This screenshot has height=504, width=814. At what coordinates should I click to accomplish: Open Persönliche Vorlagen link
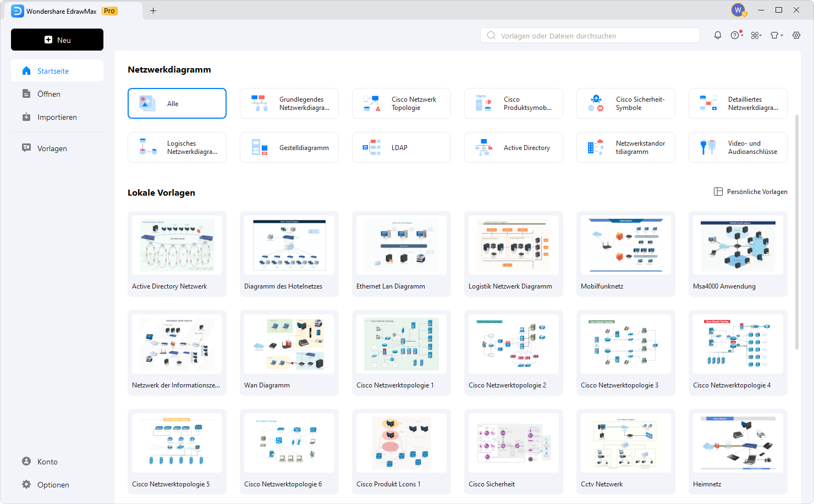click(751, 192)
